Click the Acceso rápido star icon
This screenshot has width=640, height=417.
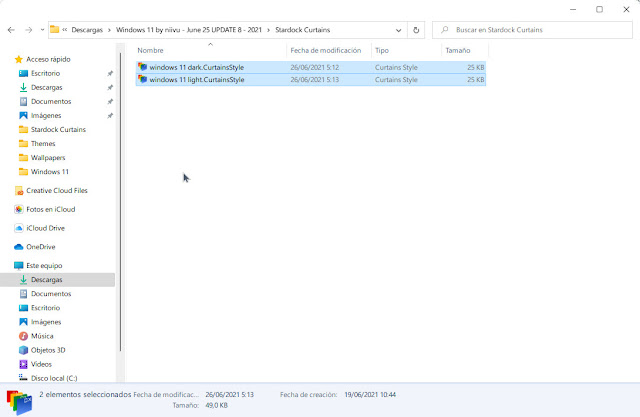[x=19, y=60]
